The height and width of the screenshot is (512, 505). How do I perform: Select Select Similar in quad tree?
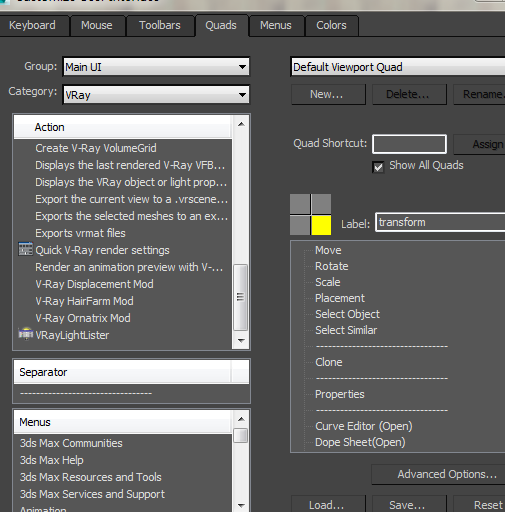tap(346, 330)
